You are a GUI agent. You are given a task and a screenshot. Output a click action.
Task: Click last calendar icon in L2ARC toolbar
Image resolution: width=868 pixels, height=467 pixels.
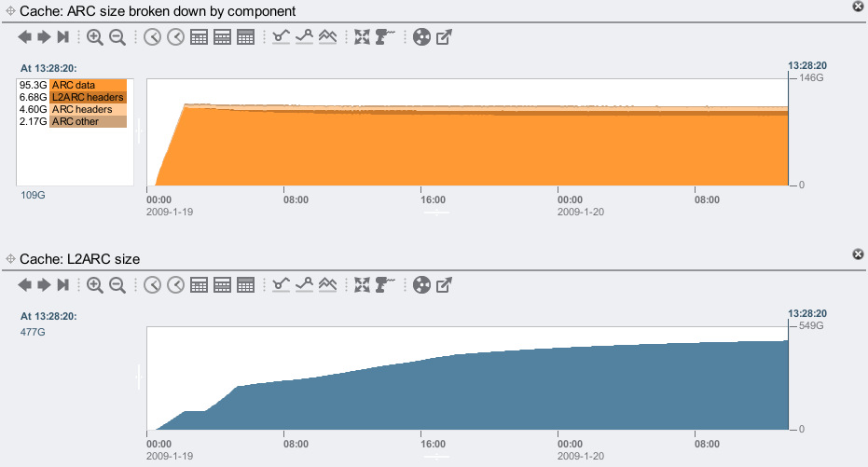point(245,284)
